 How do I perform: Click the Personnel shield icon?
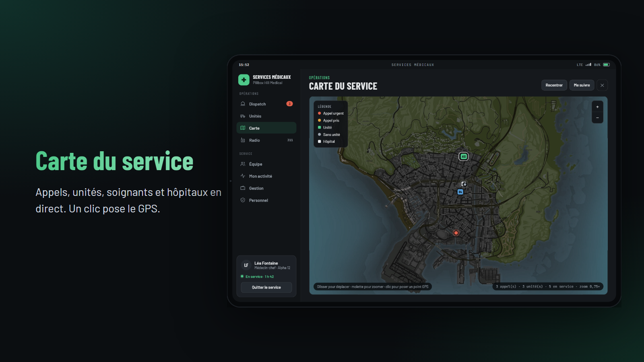coord(243,200)
